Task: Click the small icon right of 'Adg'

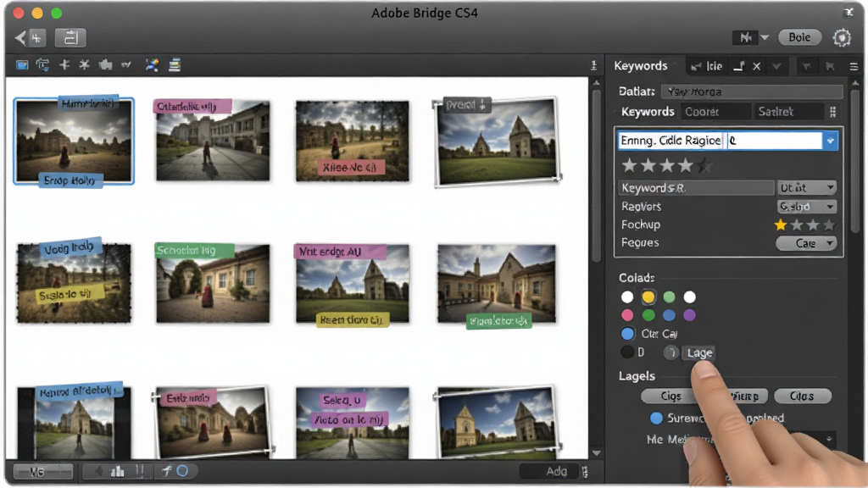Action: [x=585, y=471]
